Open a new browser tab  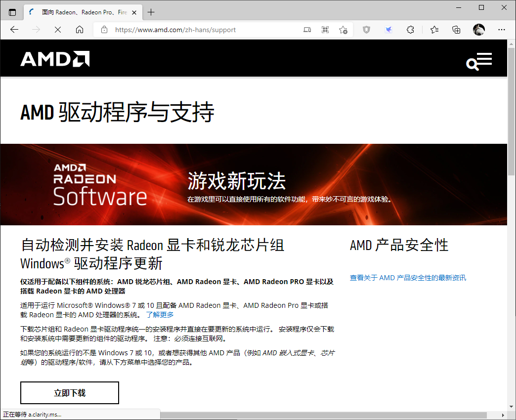point(151,12)
